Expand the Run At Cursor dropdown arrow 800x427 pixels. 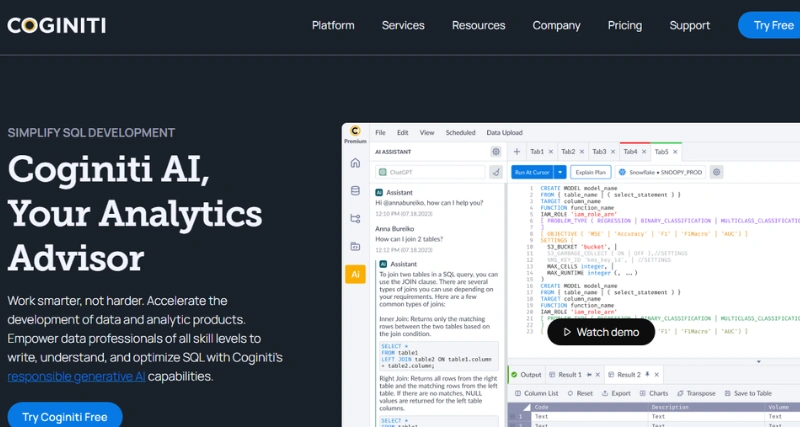coord(561,172)
